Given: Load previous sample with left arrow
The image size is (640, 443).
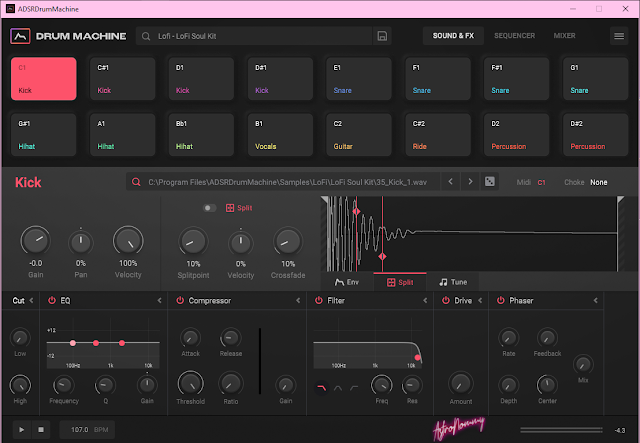Looking at the screenshot, I should [451, 182].
